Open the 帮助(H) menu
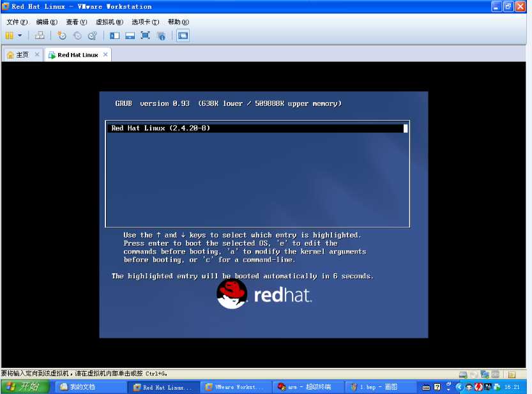The width and height of the screenshot is (532, 394). coord(178,22)
